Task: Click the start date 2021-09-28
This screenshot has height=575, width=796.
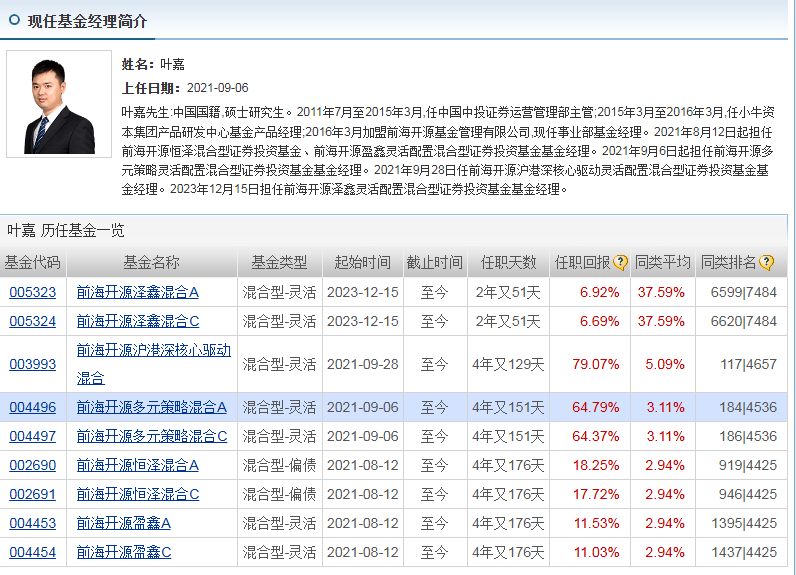Action: click(362, 364)
